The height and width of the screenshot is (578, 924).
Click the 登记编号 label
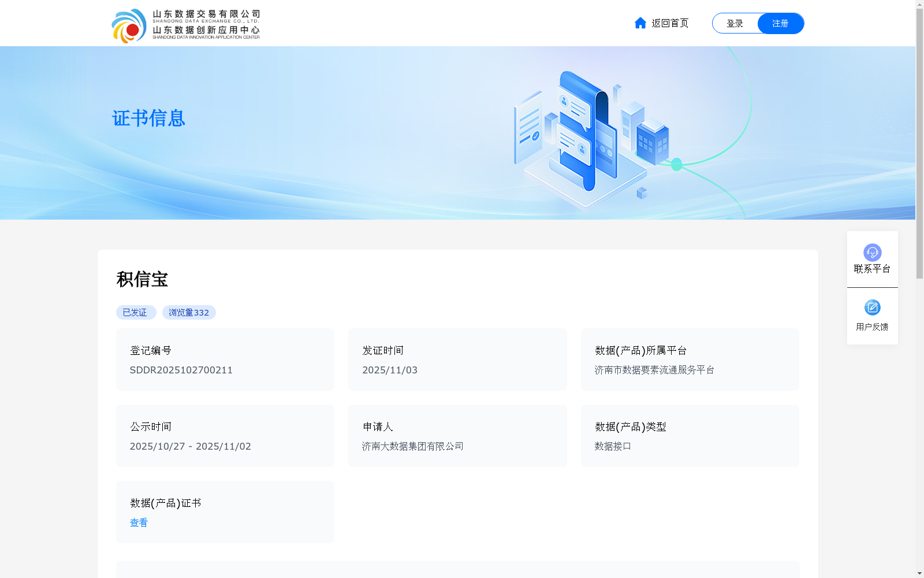[x=150, y=350]
